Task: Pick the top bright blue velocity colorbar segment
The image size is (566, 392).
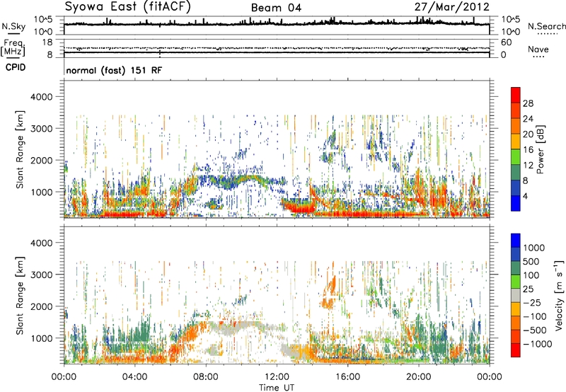Action: click(x=516, y=241)
